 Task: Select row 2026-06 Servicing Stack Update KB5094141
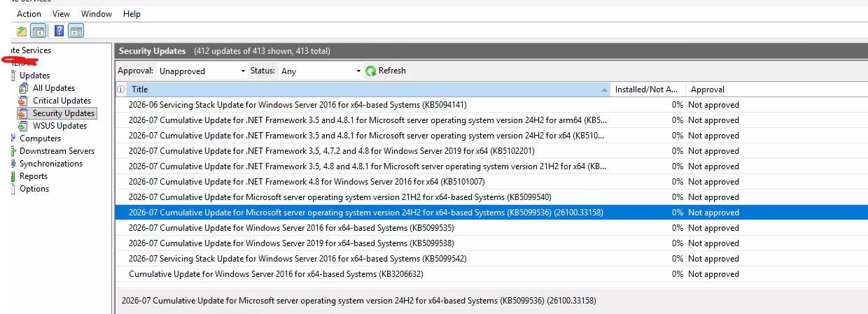pos(491,105)
